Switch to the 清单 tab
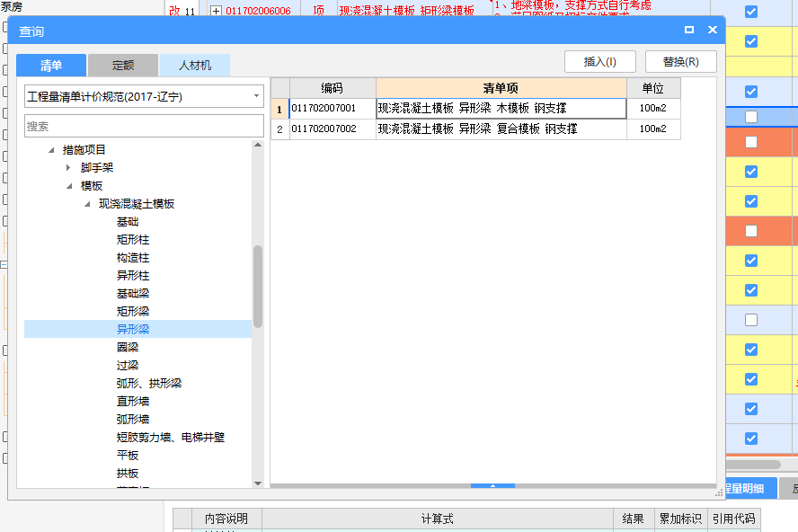 click(x=51, y=66)
